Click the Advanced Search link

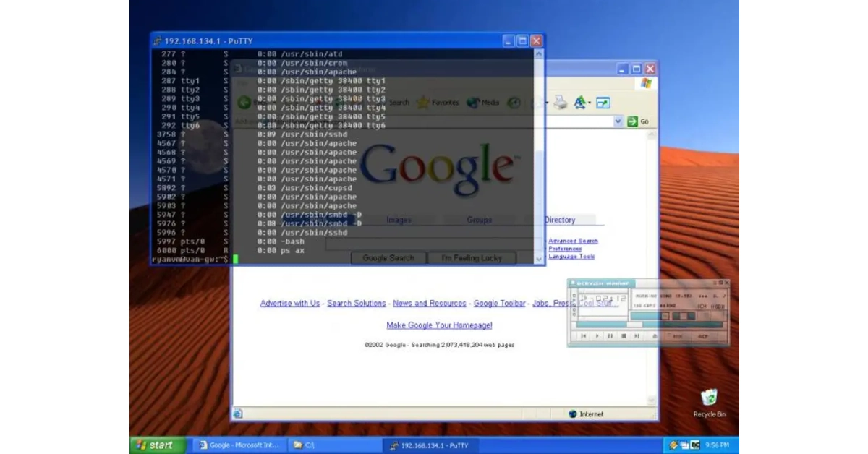pyautogui.click(x=573, y=241)
